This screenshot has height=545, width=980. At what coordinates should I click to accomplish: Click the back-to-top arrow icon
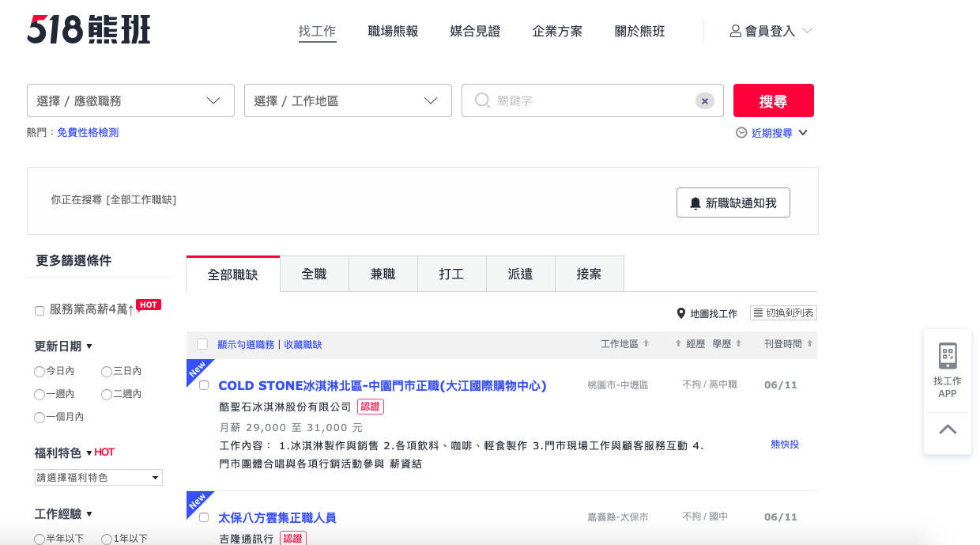coord(948,430)
